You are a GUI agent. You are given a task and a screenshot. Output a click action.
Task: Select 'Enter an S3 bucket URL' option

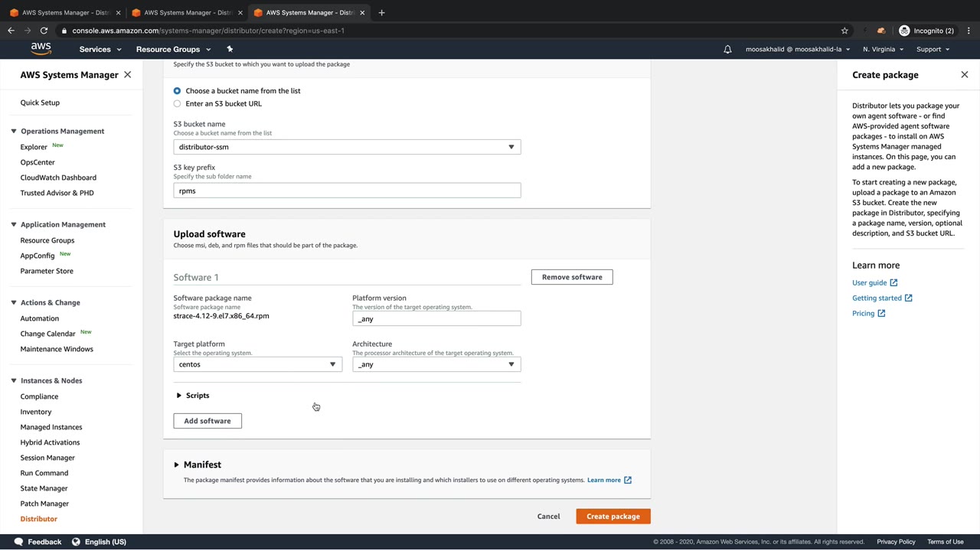click(177, 104)
